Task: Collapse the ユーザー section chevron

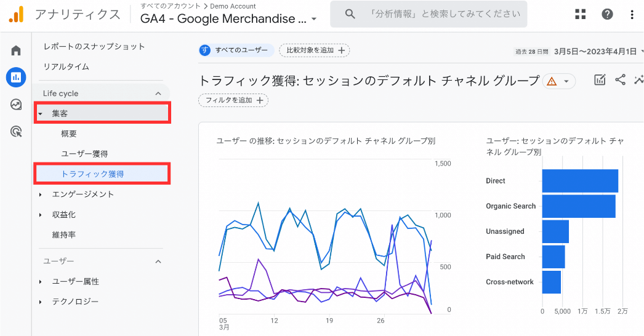Action: point(158,262)
